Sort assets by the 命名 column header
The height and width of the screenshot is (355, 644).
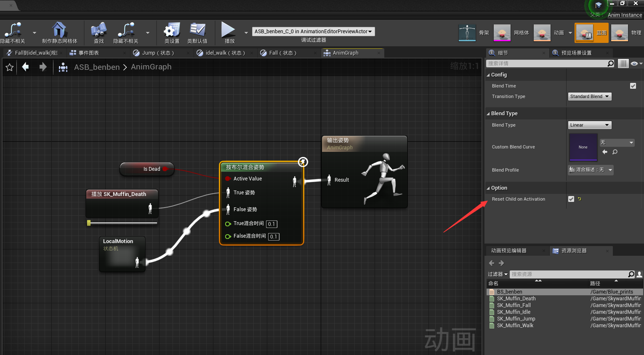537,283
